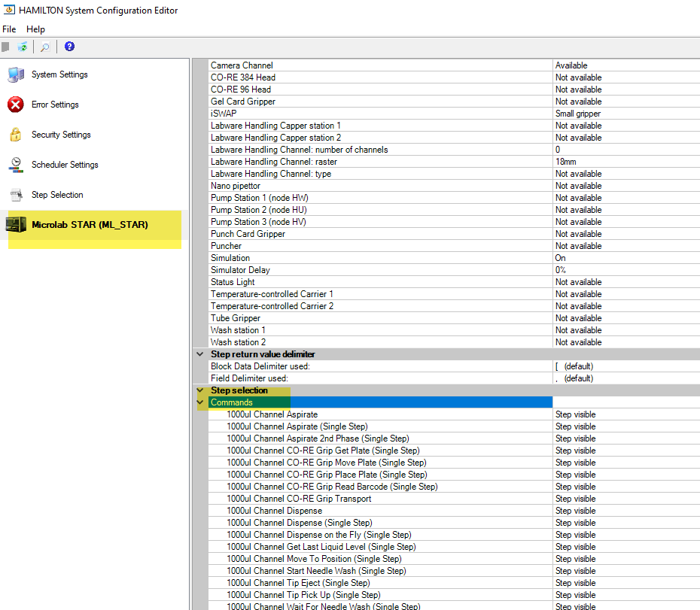Click step visibility for 1000ul Channel Aspirate (Single Step)
Screen dimensions: 700x610
[626, 426]
